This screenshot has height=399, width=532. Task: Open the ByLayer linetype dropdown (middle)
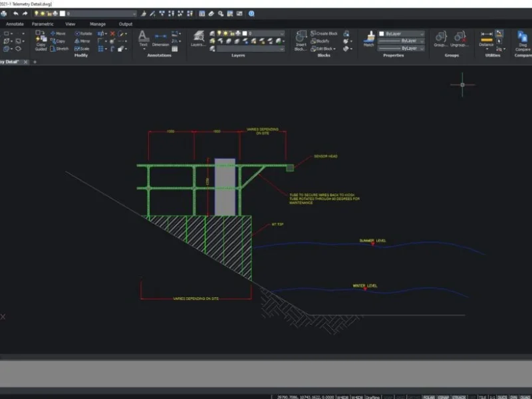click(402, 41)
